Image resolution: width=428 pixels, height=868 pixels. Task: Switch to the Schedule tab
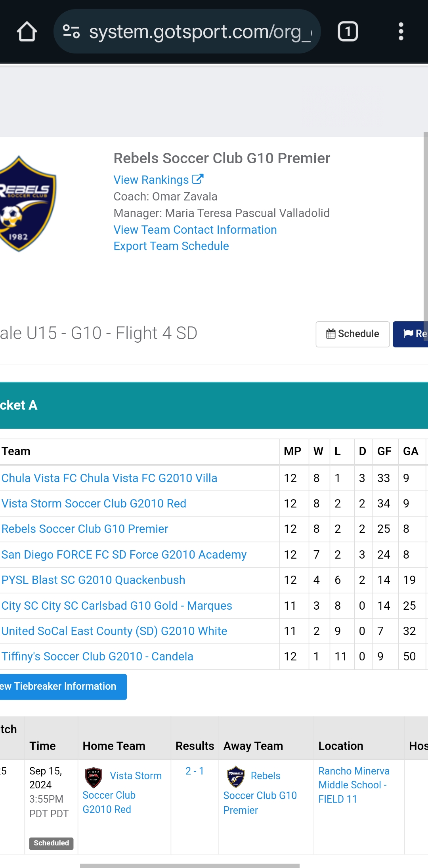point(352,334)
